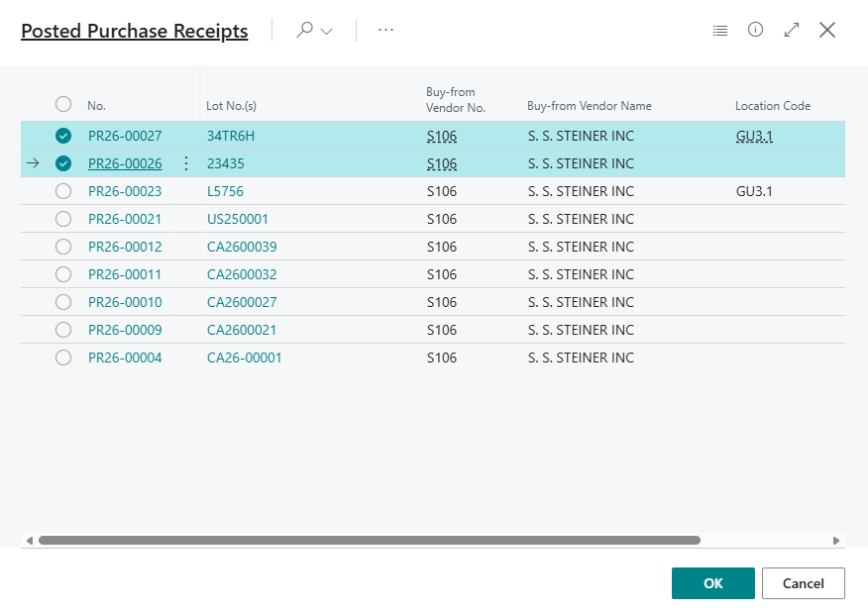The image size is (868, 616).
Task: Open row actions for PR26-00026
Action: pos(186,163)
